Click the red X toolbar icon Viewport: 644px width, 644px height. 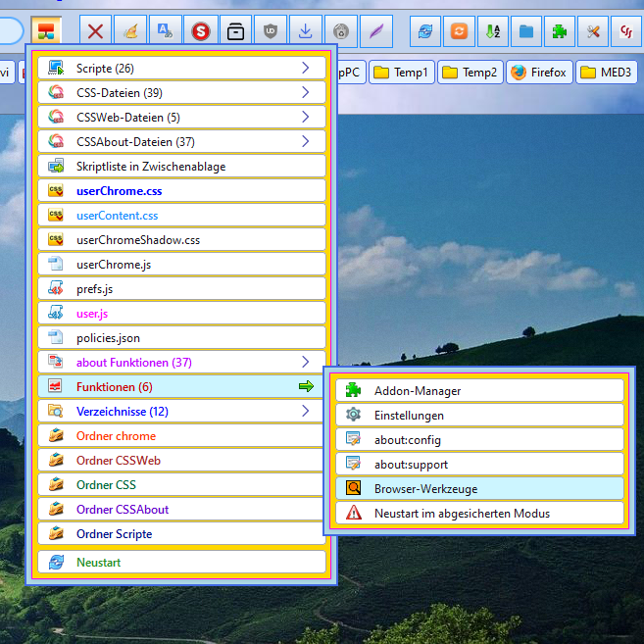point(95,31)
